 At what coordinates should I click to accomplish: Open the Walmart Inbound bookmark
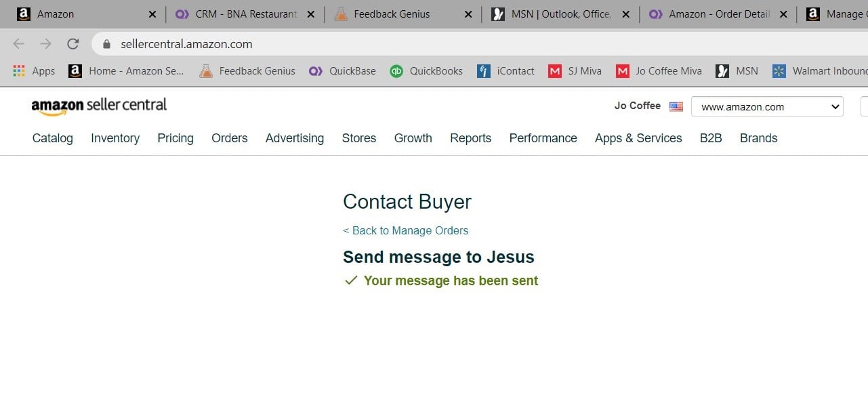[820, 71]
